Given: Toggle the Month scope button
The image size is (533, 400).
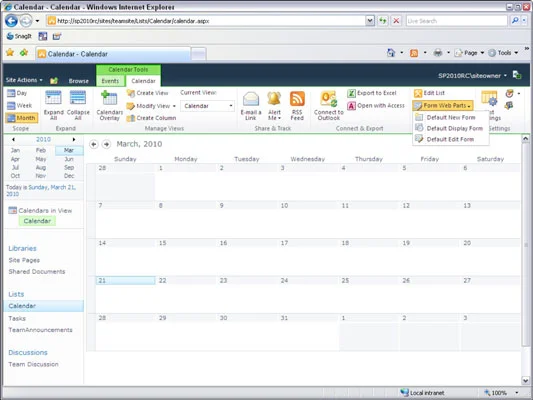Looking at the screenshot, I should [22, 118].
